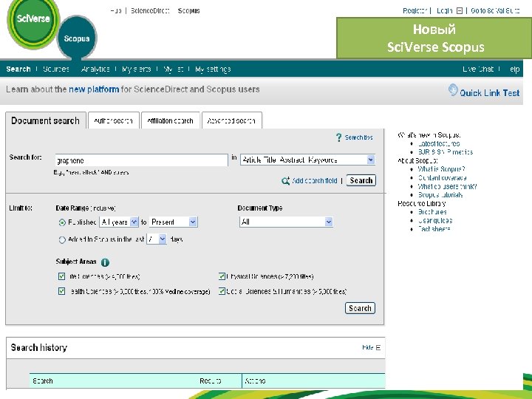
Task: Select Added to Scopus in last days radio
Action: tap(62, 240)
